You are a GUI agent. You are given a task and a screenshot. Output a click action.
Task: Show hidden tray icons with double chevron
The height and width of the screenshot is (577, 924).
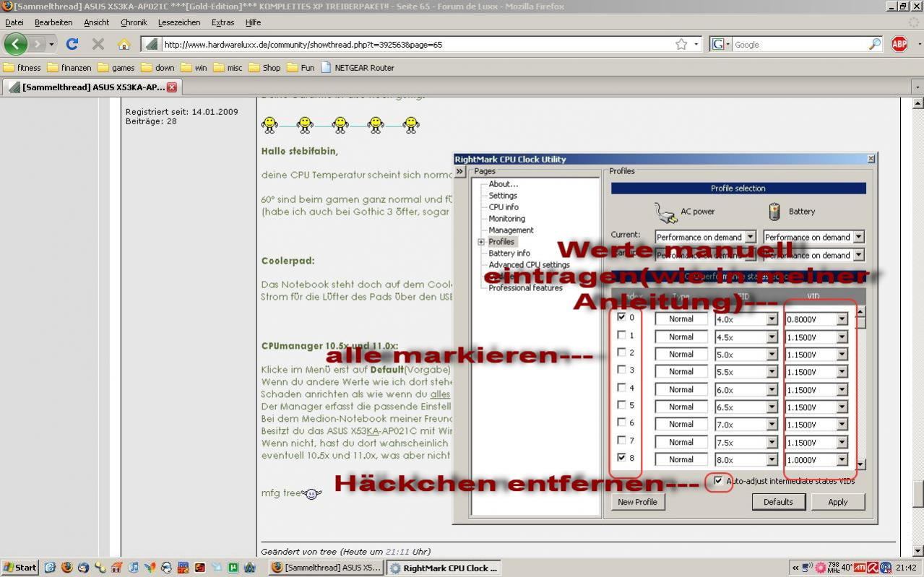[795, 568]
